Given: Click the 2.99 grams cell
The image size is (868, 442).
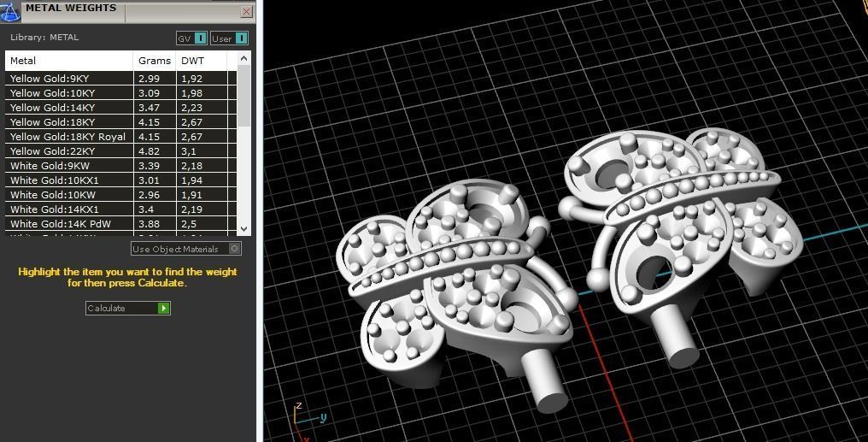Looking at the screenshot, I should click(155, 78).
